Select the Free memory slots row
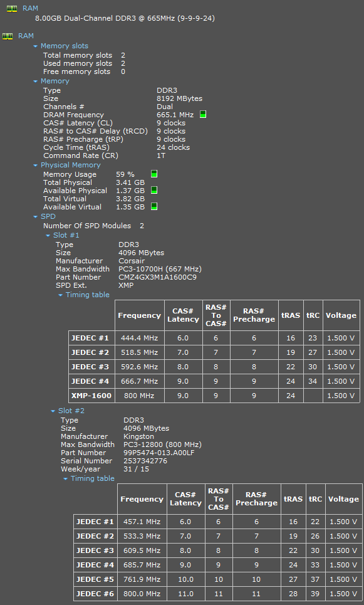 pos(84,71)
